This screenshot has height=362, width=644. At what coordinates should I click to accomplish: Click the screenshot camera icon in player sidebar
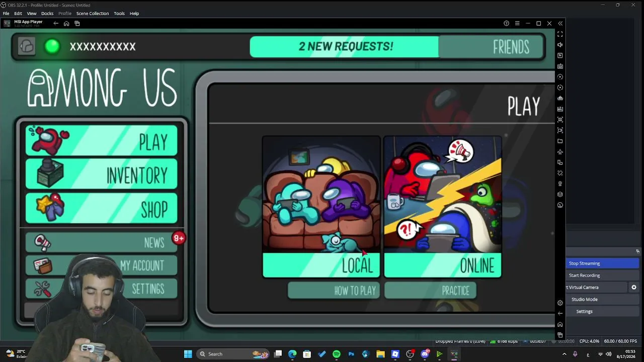560,120
